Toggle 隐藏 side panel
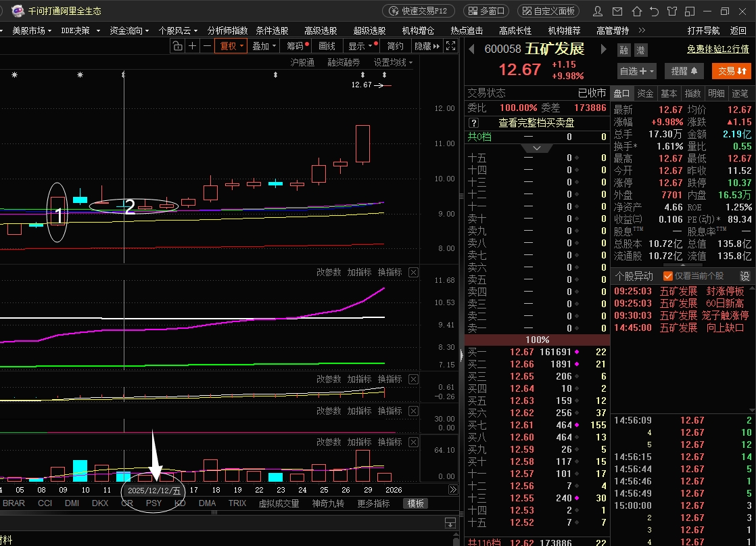Viewport: 756px width, 546px height. pos(427,46)
